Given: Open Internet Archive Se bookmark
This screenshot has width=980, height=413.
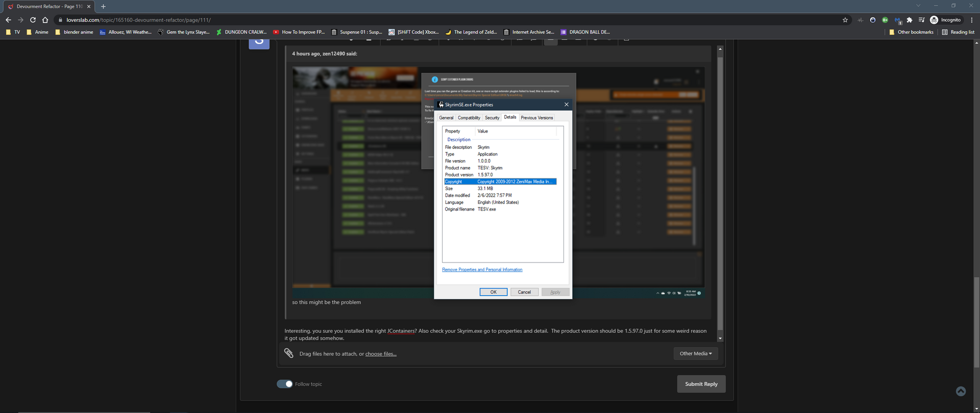Looking at the screenshot, I should click(x=529, y=32).
